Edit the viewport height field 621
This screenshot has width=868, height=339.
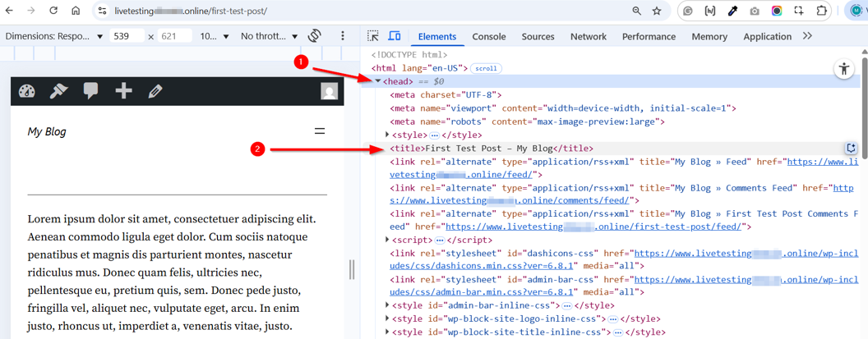175,36
